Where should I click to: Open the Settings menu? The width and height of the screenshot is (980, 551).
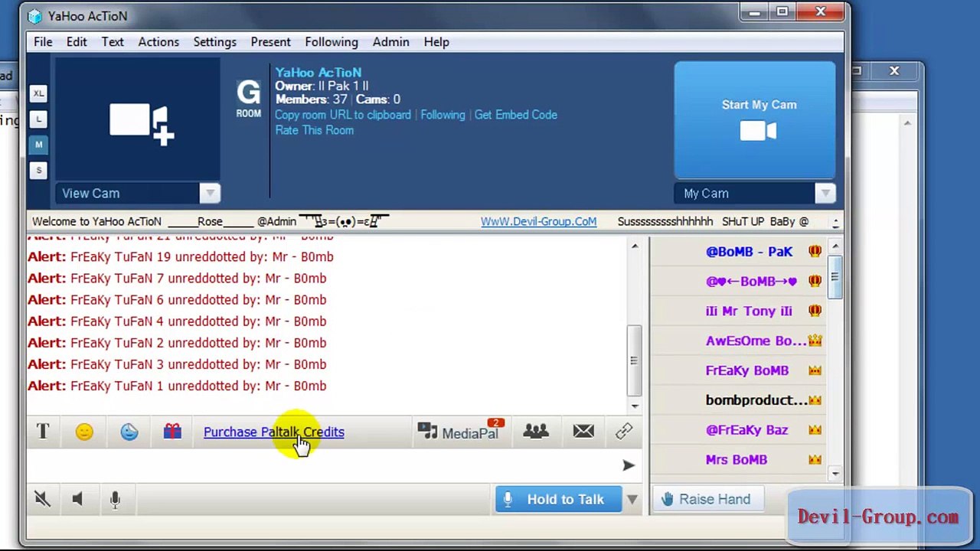tap(214, 42)
